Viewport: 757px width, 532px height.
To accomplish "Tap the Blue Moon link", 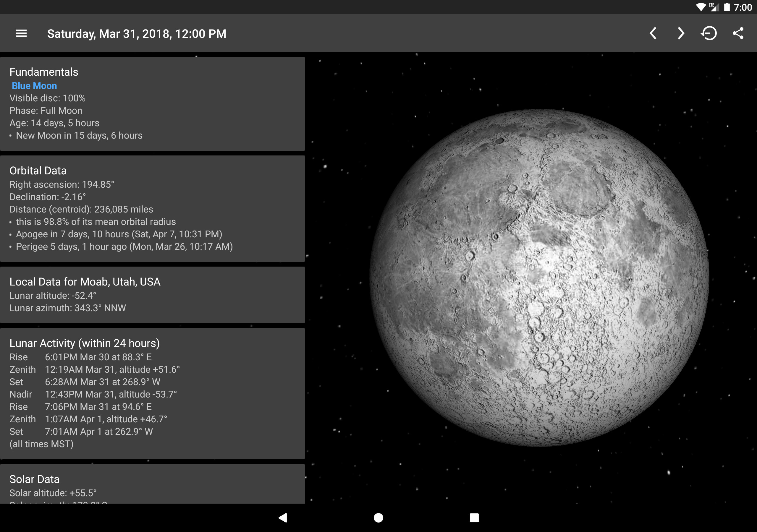I will pyautogui.click(x=34, y=86).
